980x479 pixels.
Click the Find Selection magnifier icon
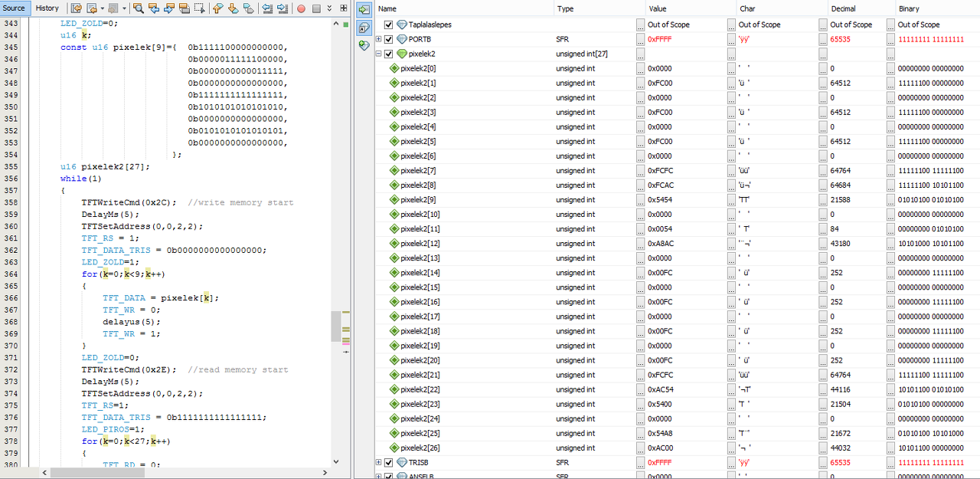[x=139, y=8]
